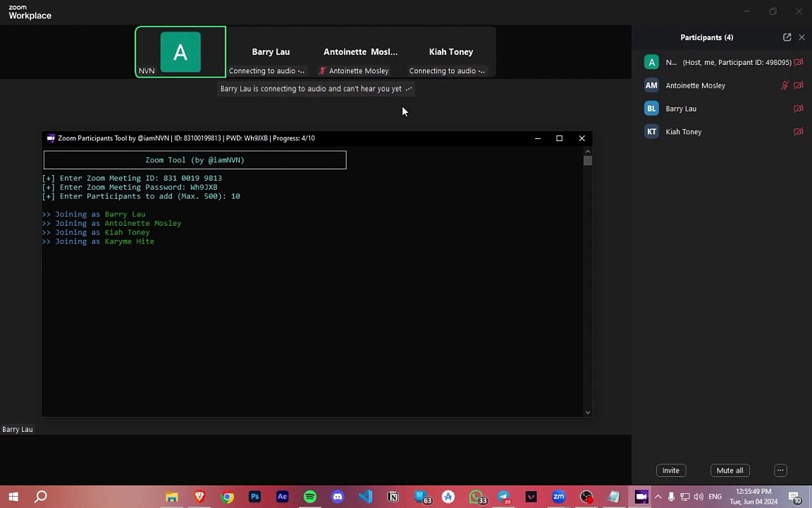Click Antoinette Mosley's muted microphone icon in the list

[785, 85]
